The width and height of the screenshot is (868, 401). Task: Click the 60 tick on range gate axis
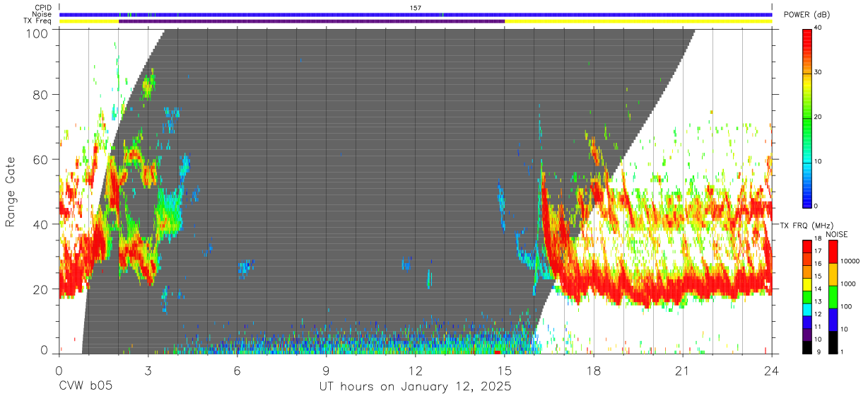click(41, 160)
